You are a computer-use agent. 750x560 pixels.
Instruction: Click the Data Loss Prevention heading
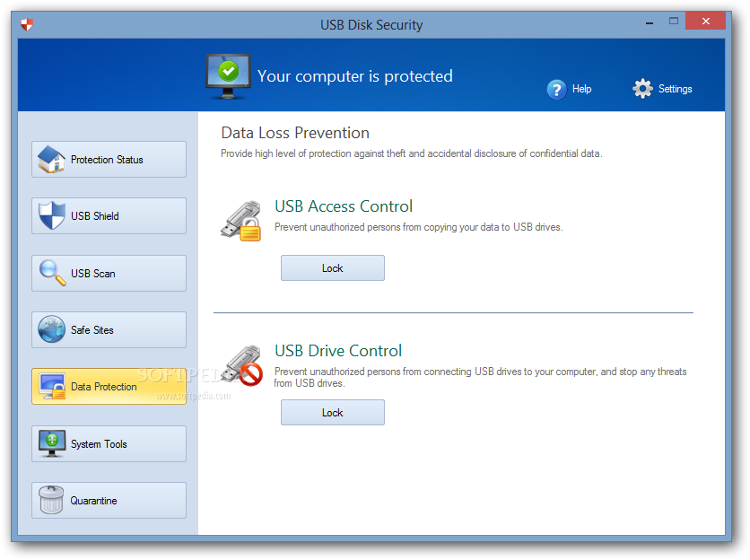point(295,133)
